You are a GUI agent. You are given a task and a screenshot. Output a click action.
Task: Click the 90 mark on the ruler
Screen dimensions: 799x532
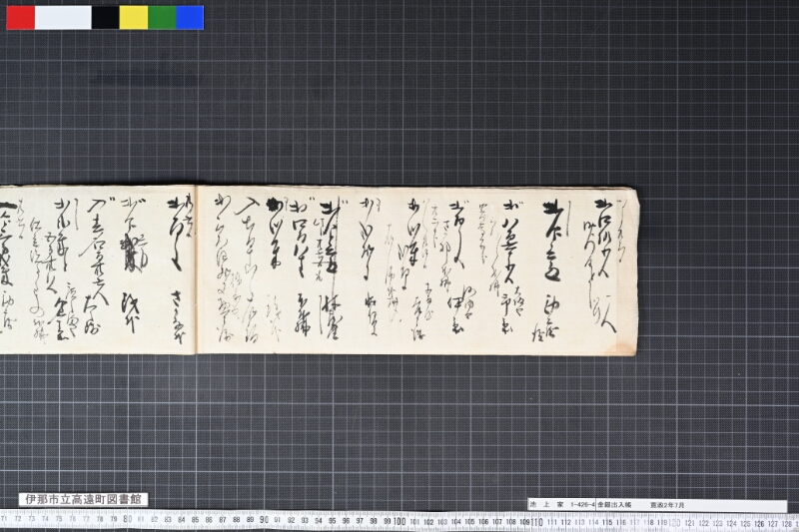264,520
